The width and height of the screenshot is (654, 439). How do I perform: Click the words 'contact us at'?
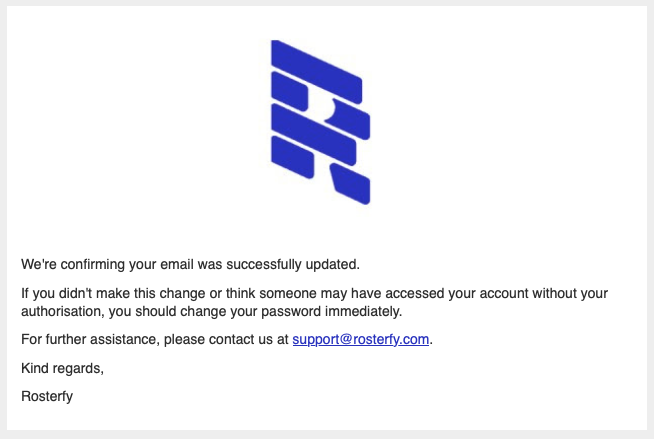point(249,339)
